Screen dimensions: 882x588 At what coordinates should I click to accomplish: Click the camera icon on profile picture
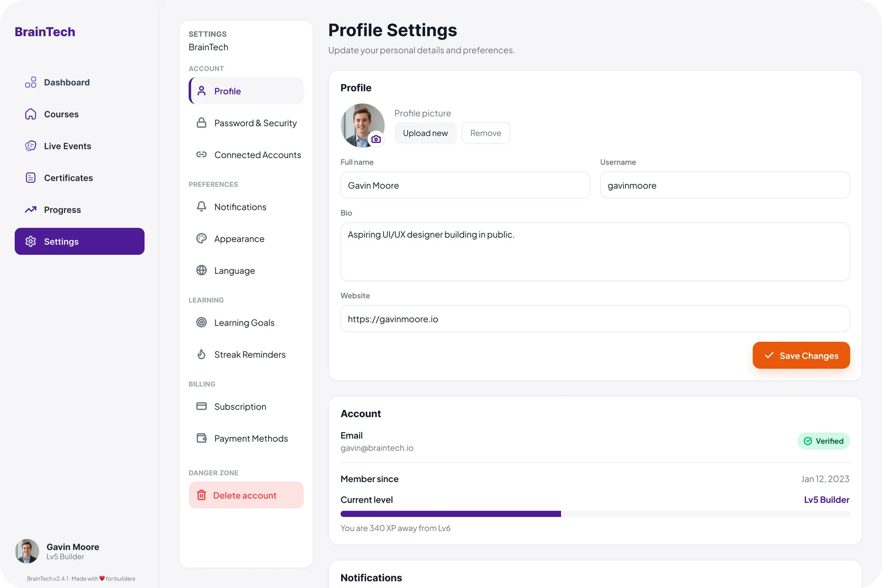coord(376,139)
